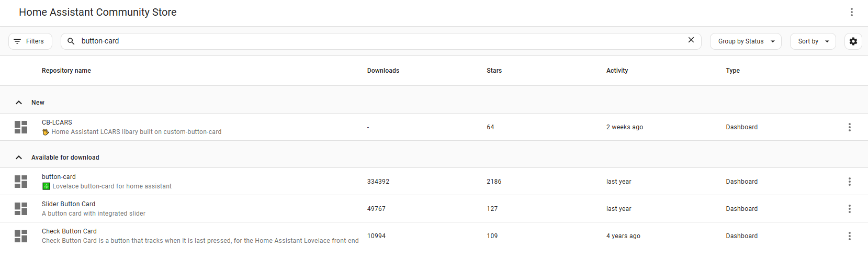Open the Filters panel
Screen dimensions: 868x269
pyautogui.click(x=30, y=41)
